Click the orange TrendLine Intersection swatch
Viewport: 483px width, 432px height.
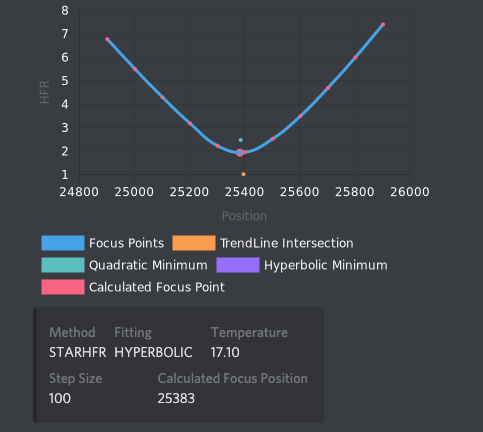click(194, 243)
